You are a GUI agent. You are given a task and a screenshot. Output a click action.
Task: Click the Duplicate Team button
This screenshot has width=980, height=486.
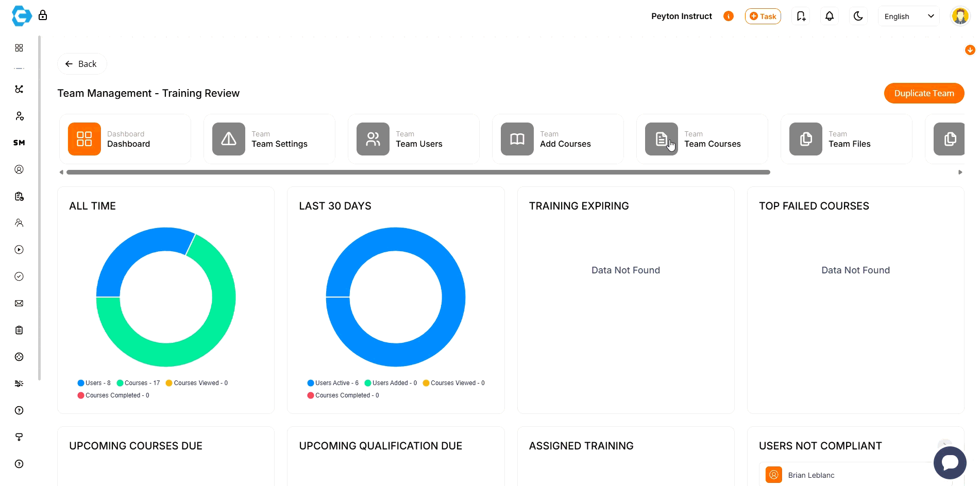pos(923,93)
